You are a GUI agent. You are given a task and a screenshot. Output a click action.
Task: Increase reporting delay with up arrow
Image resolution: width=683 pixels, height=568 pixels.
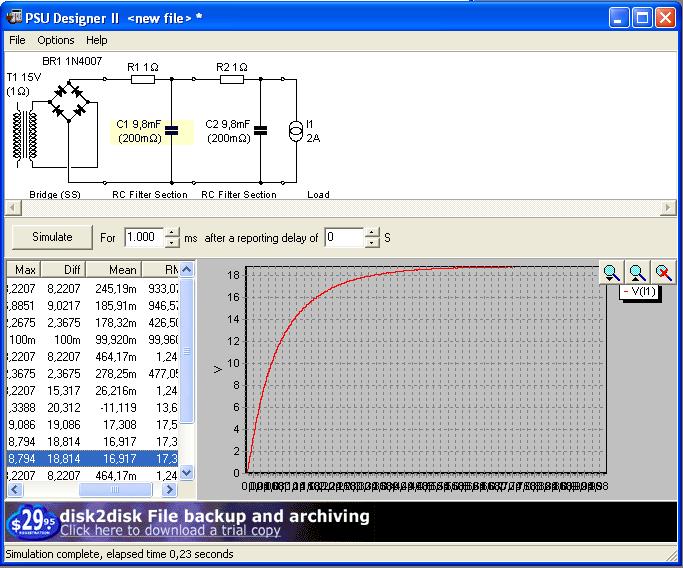[x=372, y=232]
